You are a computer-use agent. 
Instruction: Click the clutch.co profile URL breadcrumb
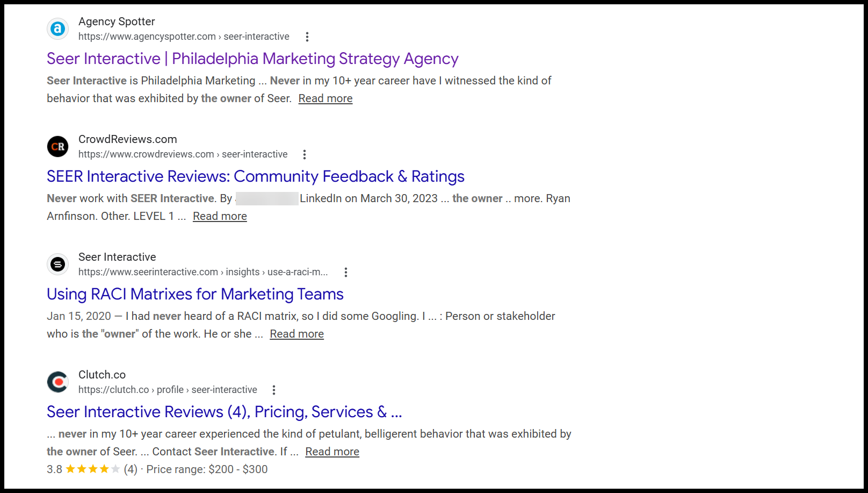coord(168,390)
